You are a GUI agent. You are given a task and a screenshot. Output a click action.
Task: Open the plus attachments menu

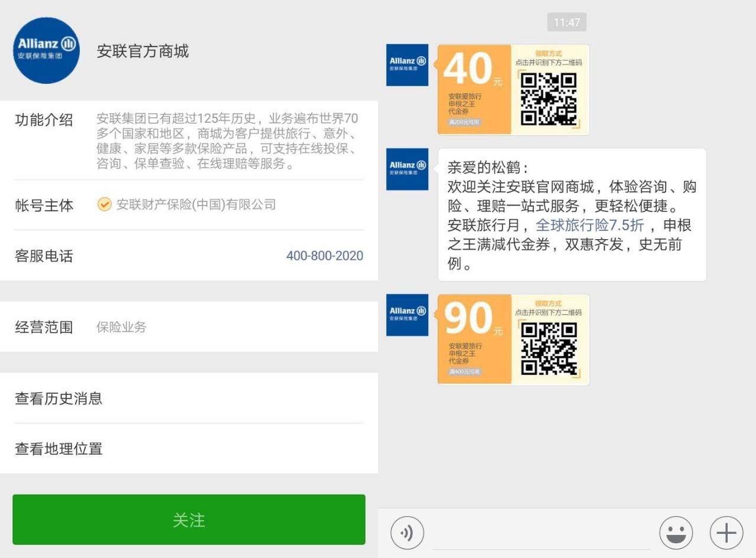pos(726,533)
